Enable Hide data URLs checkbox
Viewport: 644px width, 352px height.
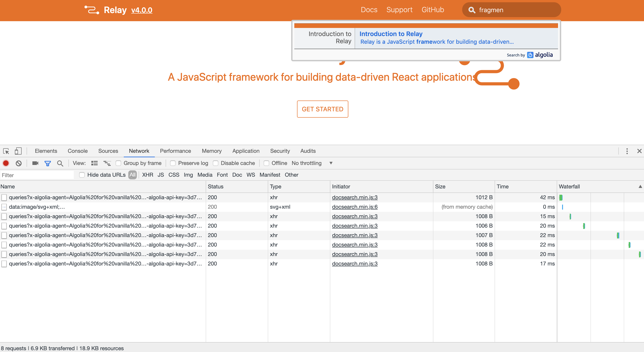pyautogui.click(x=82, y=175)
